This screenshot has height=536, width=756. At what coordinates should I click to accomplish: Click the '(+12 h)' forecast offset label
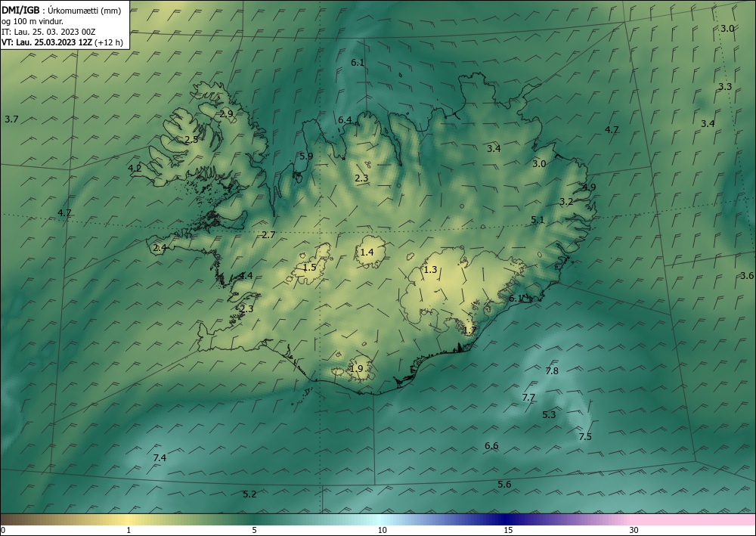[108, 42]
